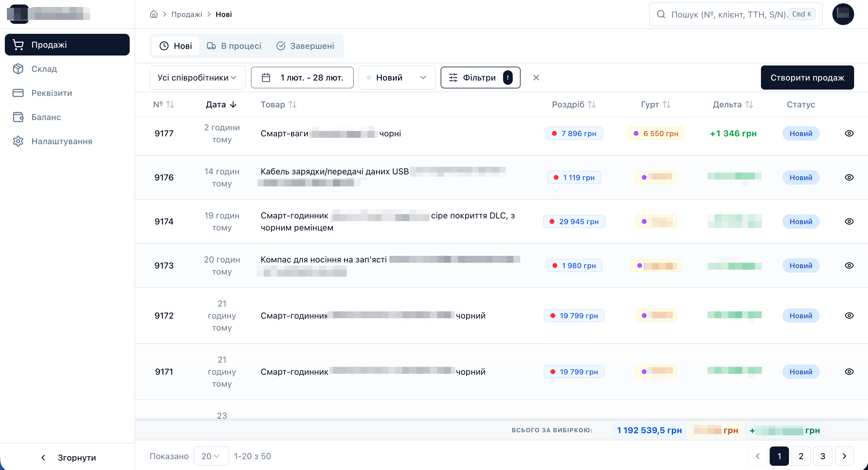The width and height of the screenshot is (868, 470).
Task: Sort by Роздріб column arrows
Action: tap(592, 104)
